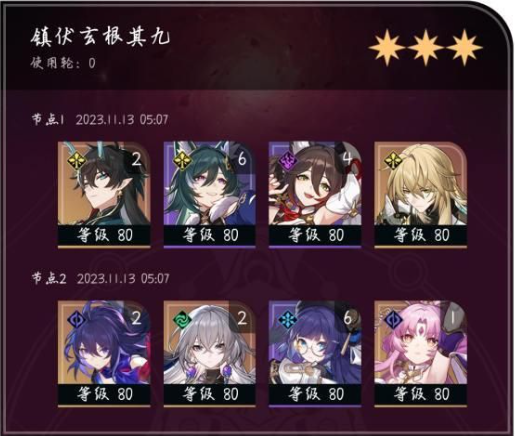515x436 pixels.
Task: Click the Lightning element icon on the pink-haired character
Action: (x=393, y=320)
